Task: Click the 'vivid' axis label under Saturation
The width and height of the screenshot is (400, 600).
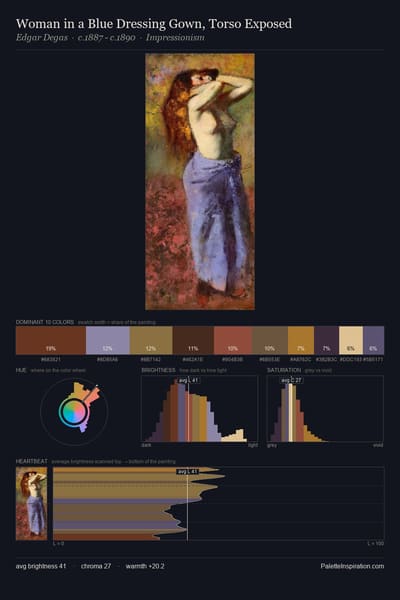Action: point(378,445)
